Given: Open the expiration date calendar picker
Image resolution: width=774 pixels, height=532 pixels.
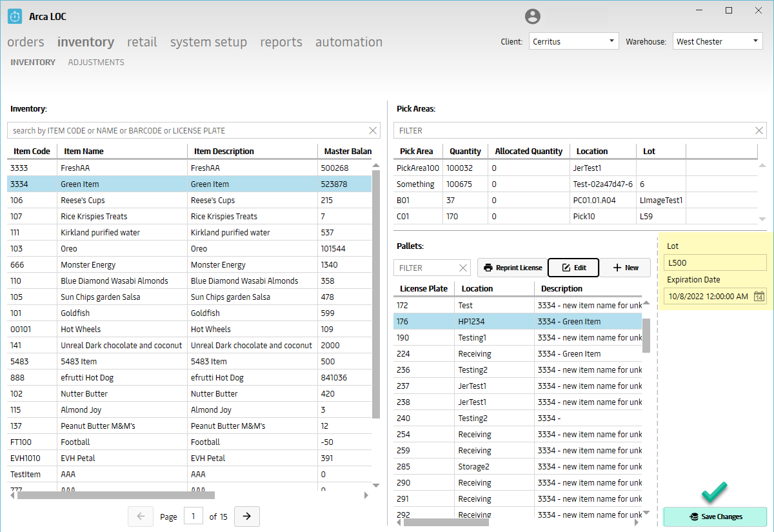Looking at the screenshot, I should (x=759, y=296).
